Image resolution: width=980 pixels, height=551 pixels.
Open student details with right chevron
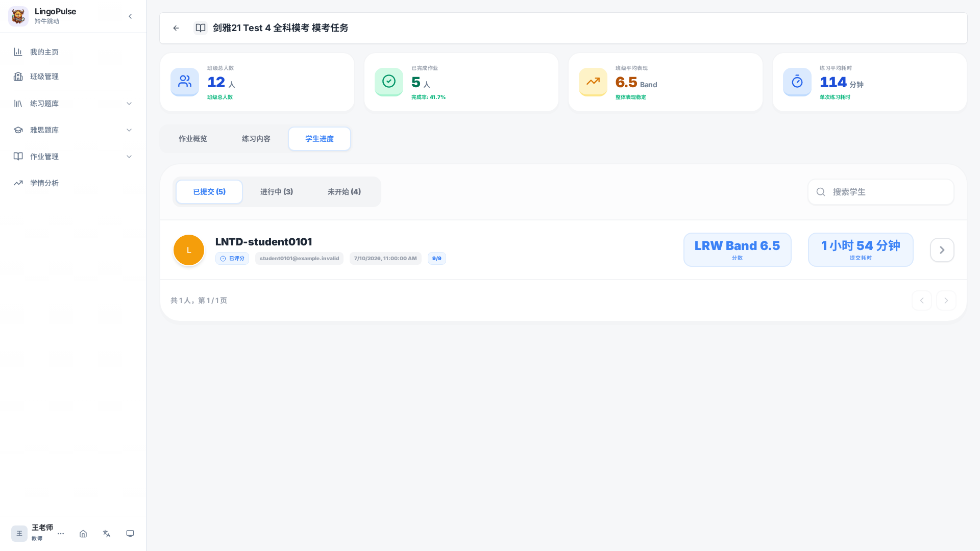[x=942, y=250]
